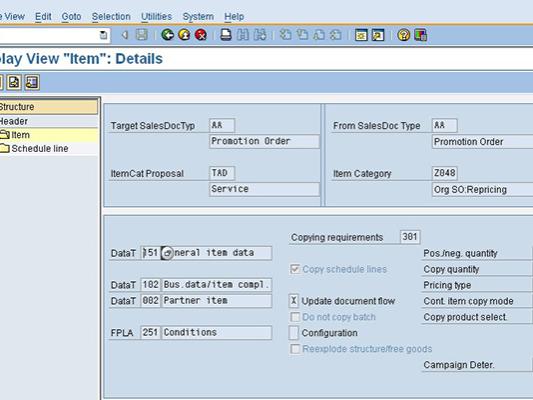Exit using the yellow up-arrow icon

pos(184,35)
